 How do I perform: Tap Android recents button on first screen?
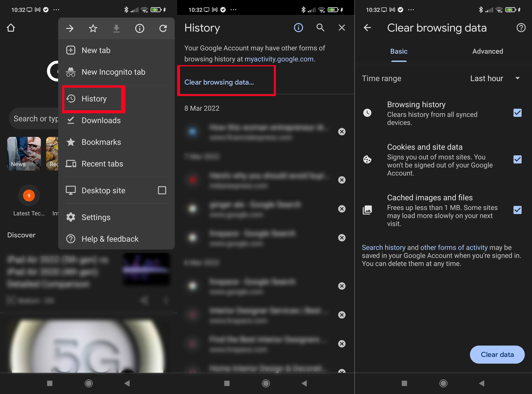[50, 383]
